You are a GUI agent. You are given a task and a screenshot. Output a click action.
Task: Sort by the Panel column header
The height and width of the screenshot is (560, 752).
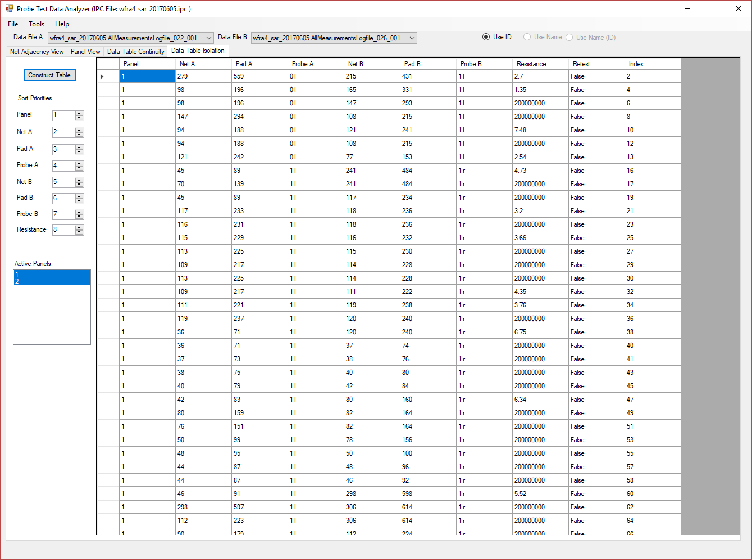point(147,64)
